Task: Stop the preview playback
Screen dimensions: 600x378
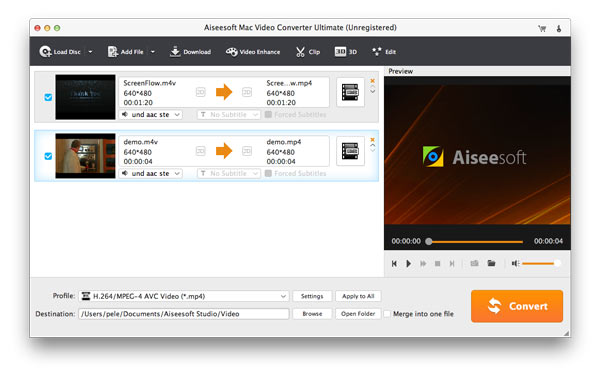Action: [437, 264]
